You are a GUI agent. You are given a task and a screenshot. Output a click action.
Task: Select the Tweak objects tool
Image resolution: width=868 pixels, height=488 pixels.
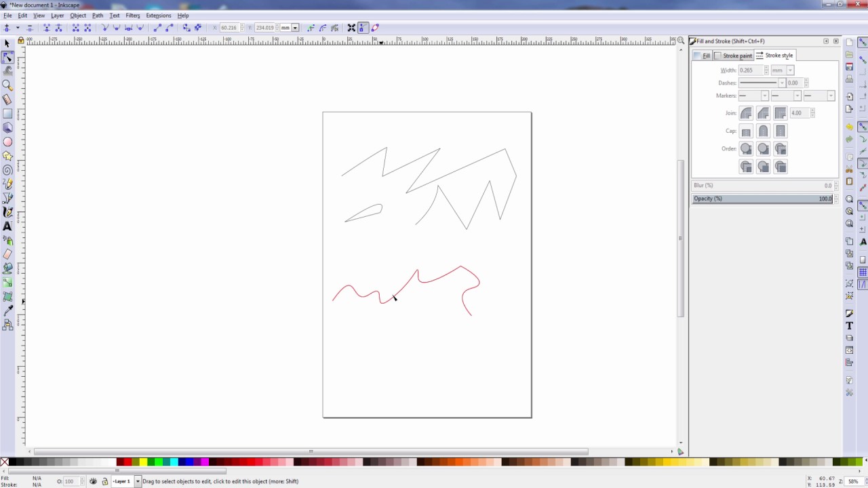tap(7, 71)
